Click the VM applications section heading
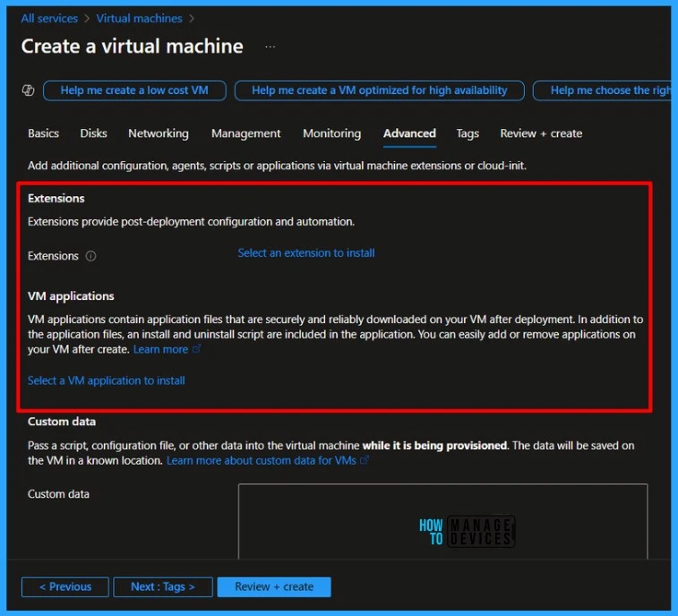Image resolution: width=678 pixels, height=616 pixels. [71, 296]
